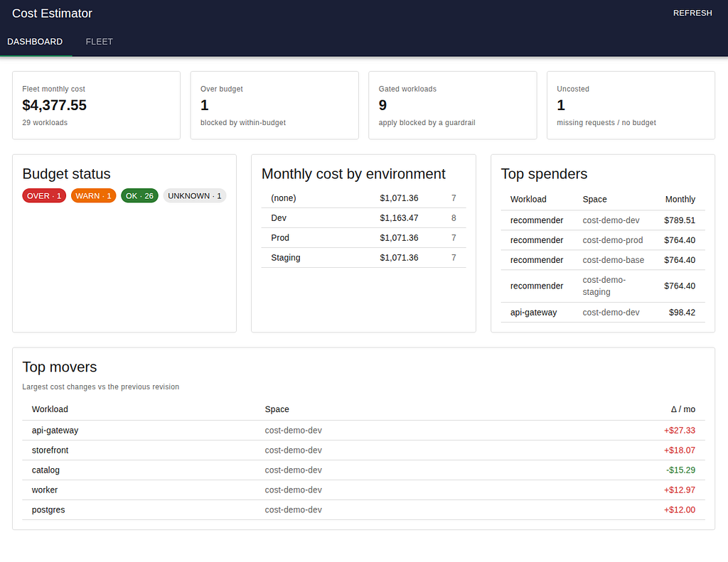
Task: Select recommender row in cost-demo-dev space
Action: pyautogui.click(x=603, y=220)
